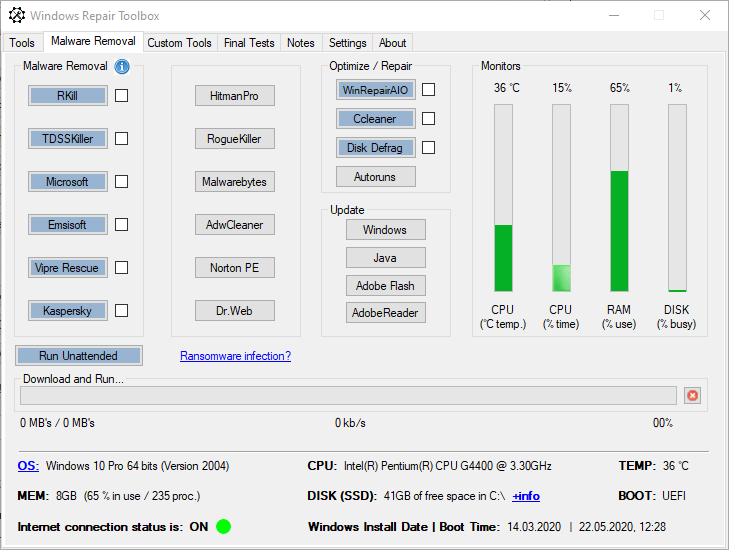Viewport: 729px width, 550px height.
Task: Open the Custom Tools tab
Action: pyautogui.click(x=179, y=43)
